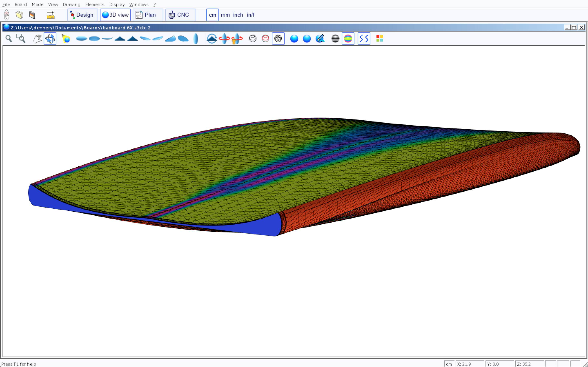Switch to Design mode
This screenshot has height=367, width=588.
click(82, 15)
